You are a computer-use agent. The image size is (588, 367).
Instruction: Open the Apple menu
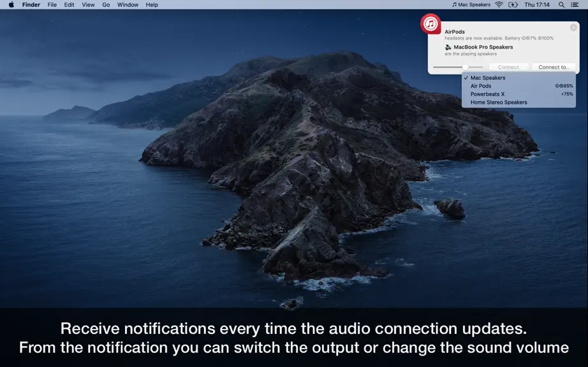(11, 4)
